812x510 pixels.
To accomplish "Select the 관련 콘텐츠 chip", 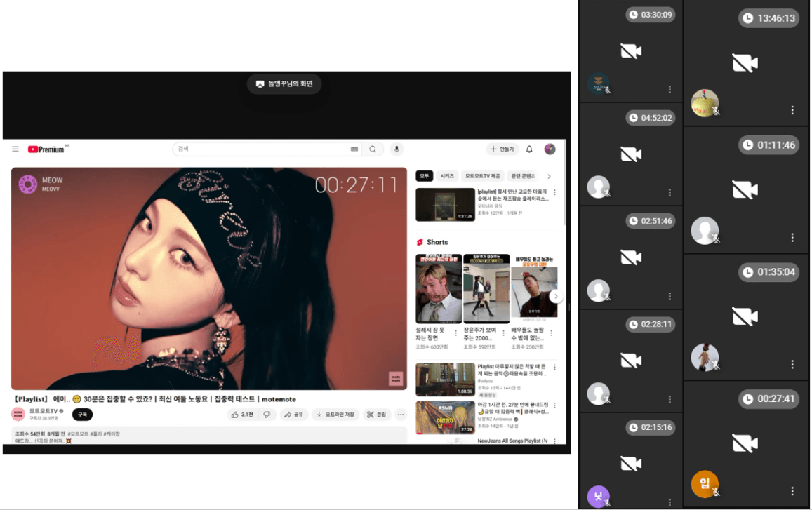I will pyautogui.click(x=523, y=176).
